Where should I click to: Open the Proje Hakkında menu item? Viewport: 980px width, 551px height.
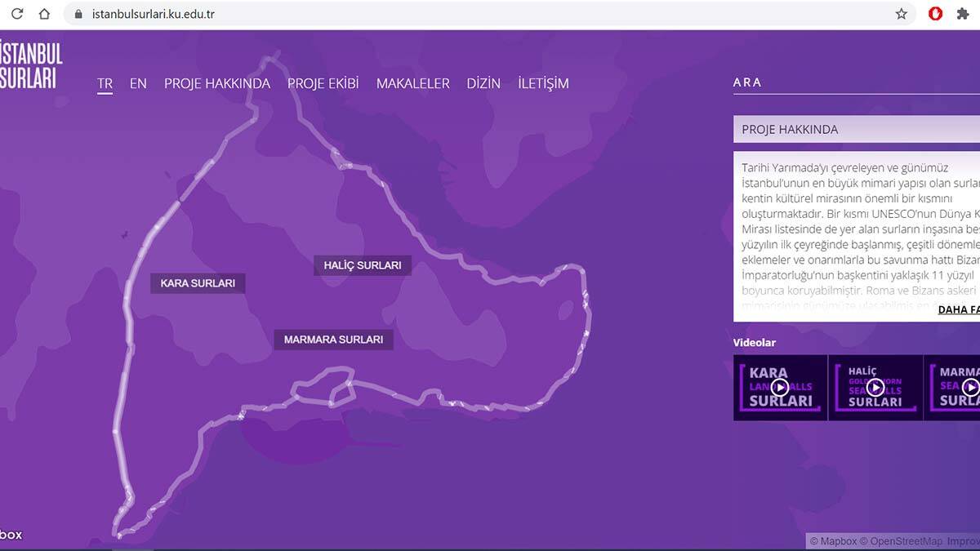pos(216,83)
